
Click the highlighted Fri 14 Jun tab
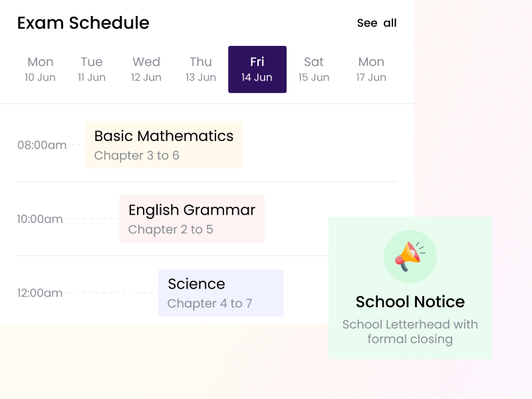[257, 69]
